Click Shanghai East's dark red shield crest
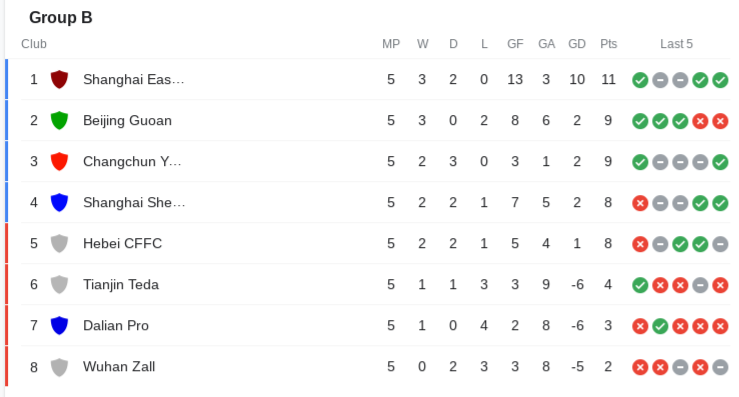 pos(59,79)
